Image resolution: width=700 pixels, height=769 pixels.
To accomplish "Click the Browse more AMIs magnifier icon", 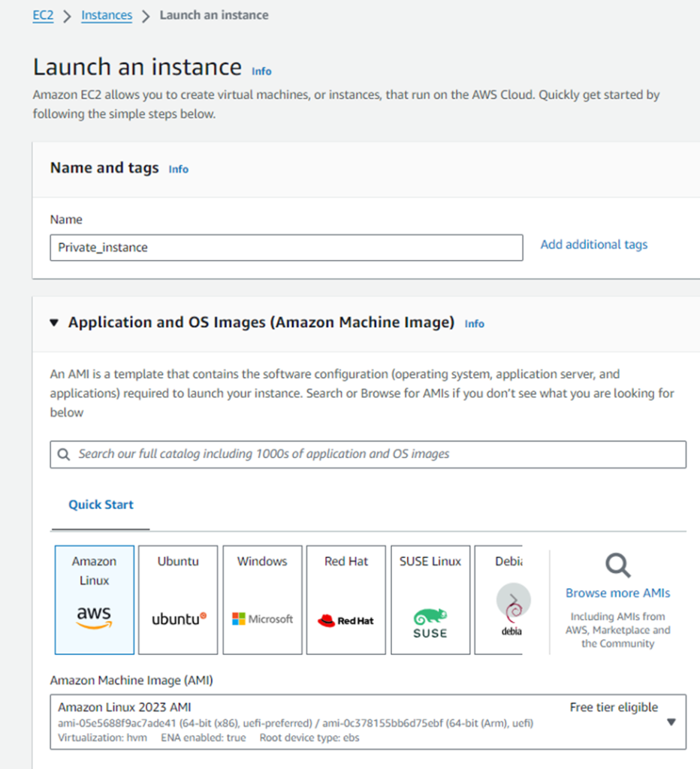I will (617, 565).
